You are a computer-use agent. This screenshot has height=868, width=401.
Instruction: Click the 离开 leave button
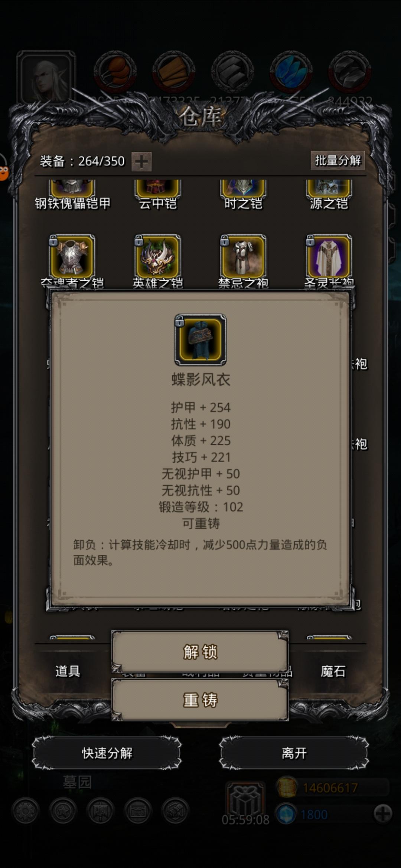click(294, 753)
